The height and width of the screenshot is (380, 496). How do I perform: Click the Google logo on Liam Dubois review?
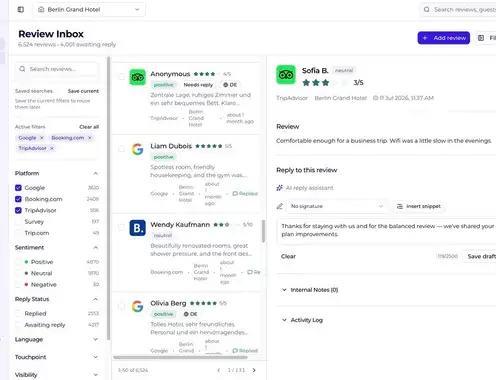pyautogui.click(x=137, y=149)
